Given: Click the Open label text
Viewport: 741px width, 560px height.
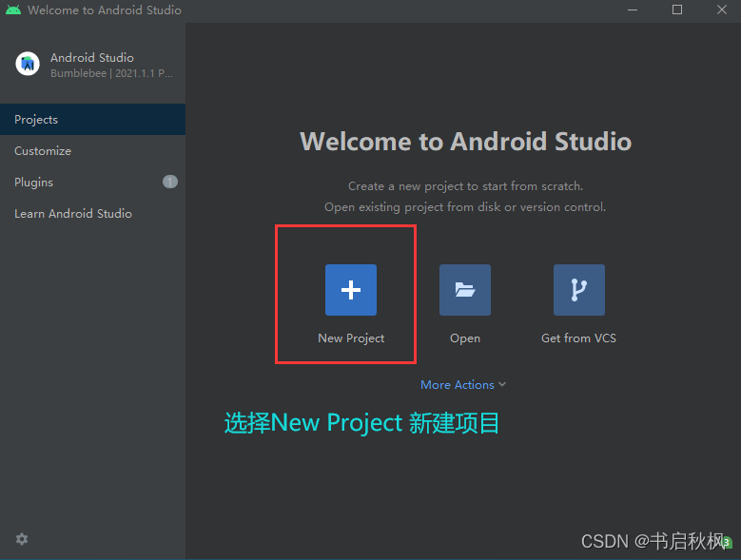Looking at the screenshot, I should click(465, 338).
